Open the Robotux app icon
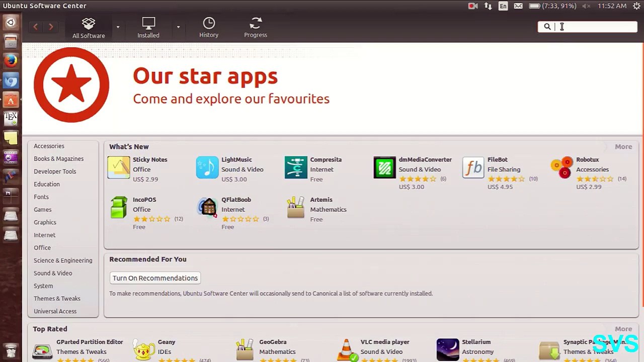644x362 pixels. (x=562, y=167)
